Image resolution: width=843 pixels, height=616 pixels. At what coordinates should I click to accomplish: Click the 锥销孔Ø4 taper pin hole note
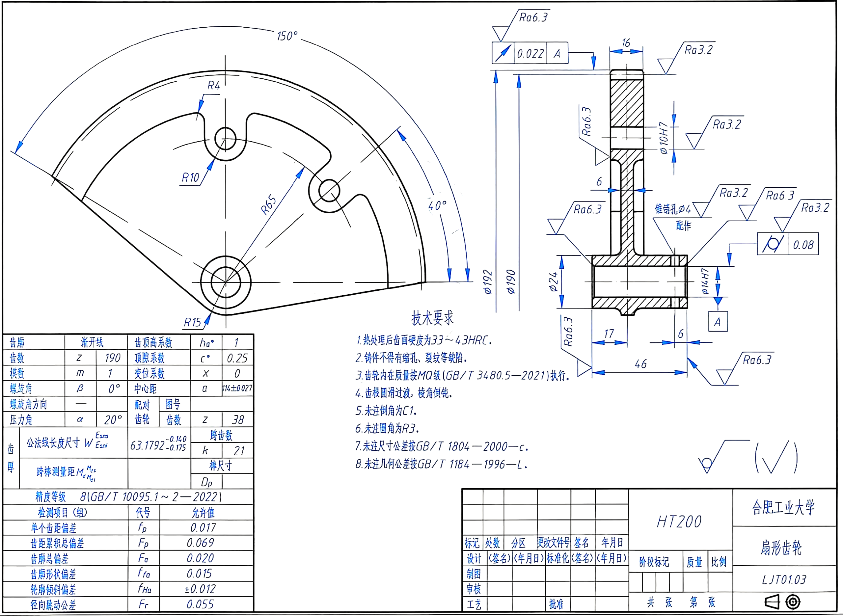click(x=673, y=209)
